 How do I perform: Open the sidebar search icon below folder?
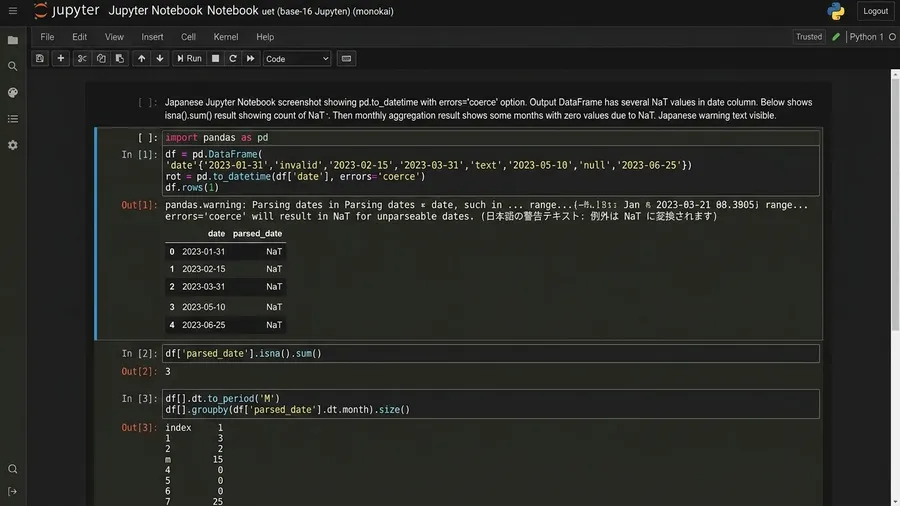coord(13,67)
